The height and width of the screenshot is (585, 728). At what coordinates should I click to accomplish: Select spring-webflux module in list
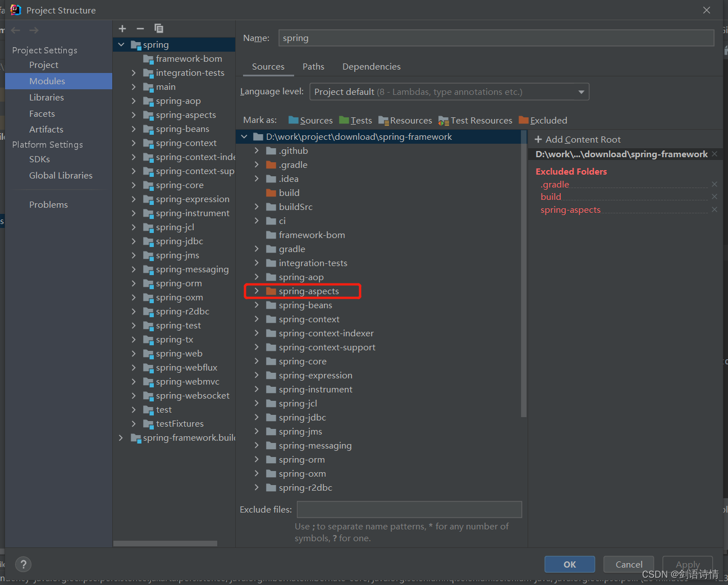pos(186,368)
